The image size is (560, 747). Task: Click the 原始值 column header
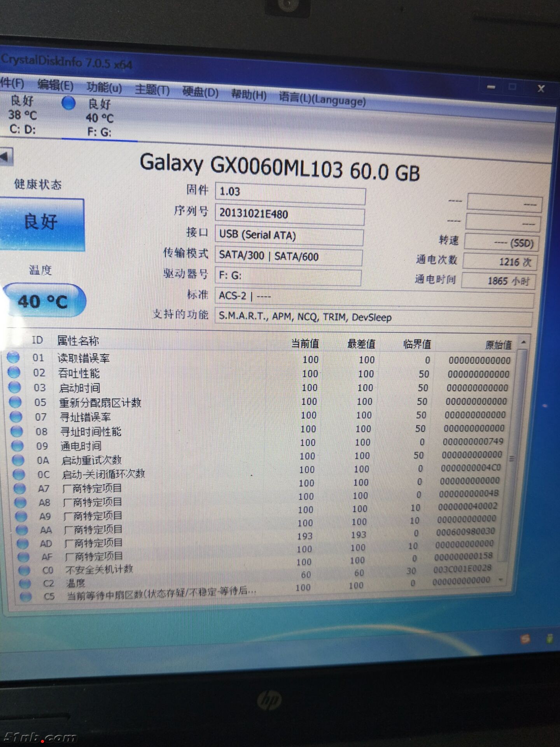click(498, 345)
